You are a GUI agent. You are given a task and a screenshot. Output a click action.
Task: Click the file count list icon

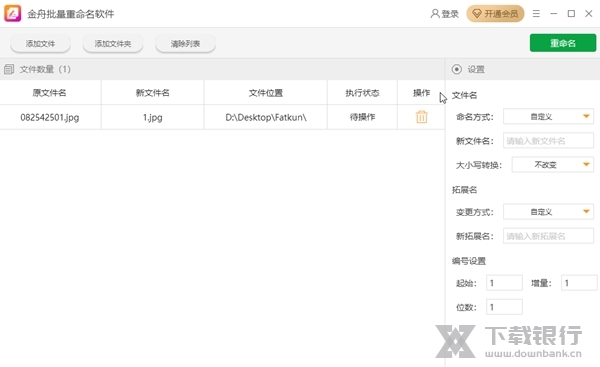point(9,69)
